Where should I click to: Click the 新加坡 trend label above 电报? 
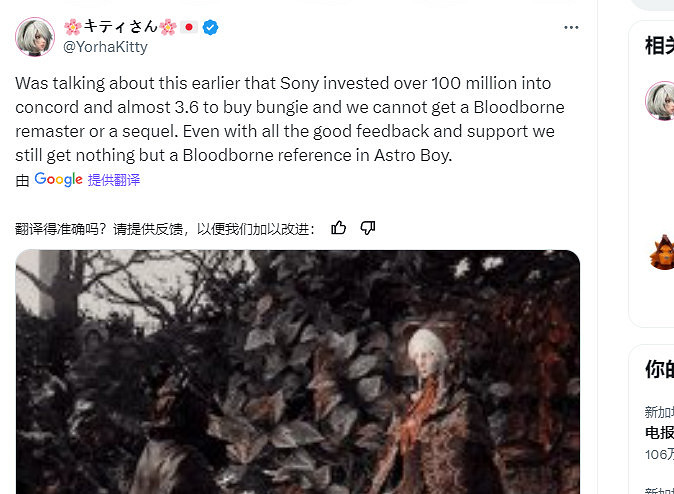coord(658,413)
